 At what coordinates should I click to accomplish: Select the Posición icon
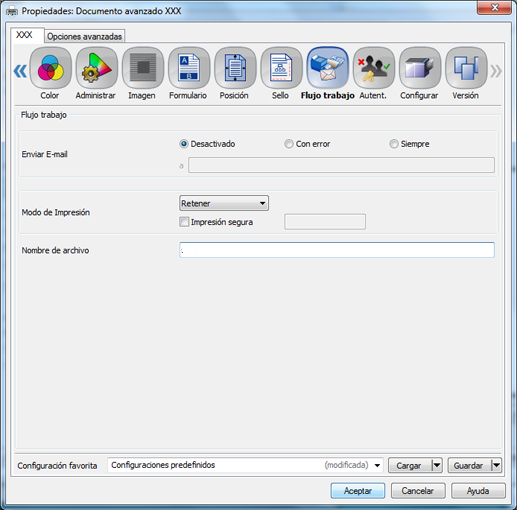click(235, 68)
